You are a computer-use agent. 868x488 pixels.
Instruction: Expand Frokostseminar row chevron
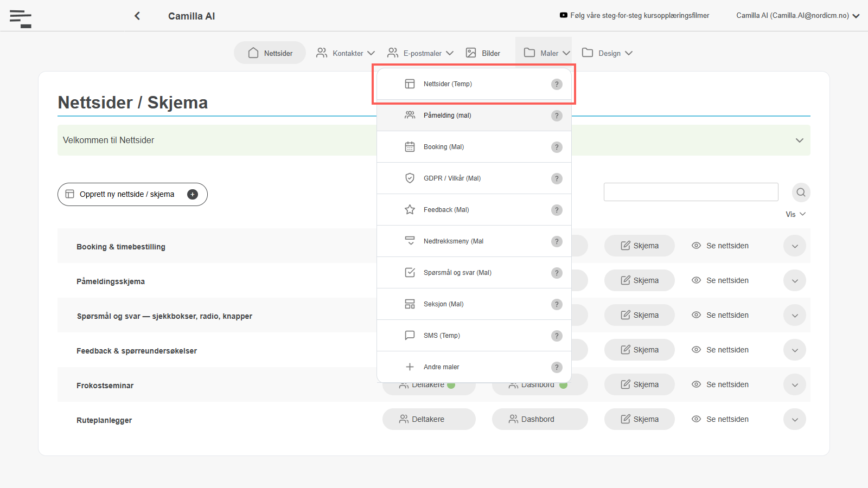pyautogui.click(x=795, y=384)
